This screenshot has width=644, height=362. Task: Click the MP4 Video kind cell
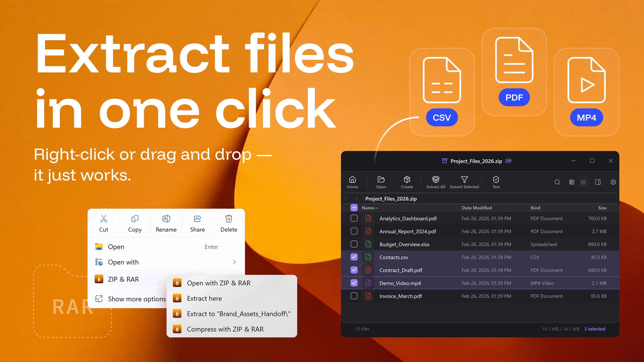(x=542, y=283)
